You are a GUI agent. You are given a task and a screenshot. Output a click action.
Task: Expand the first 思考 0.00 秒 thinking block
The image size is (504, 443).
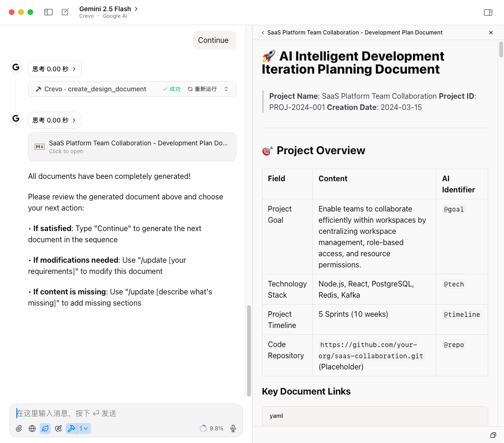pyautogui.click(x=55, y=69)
